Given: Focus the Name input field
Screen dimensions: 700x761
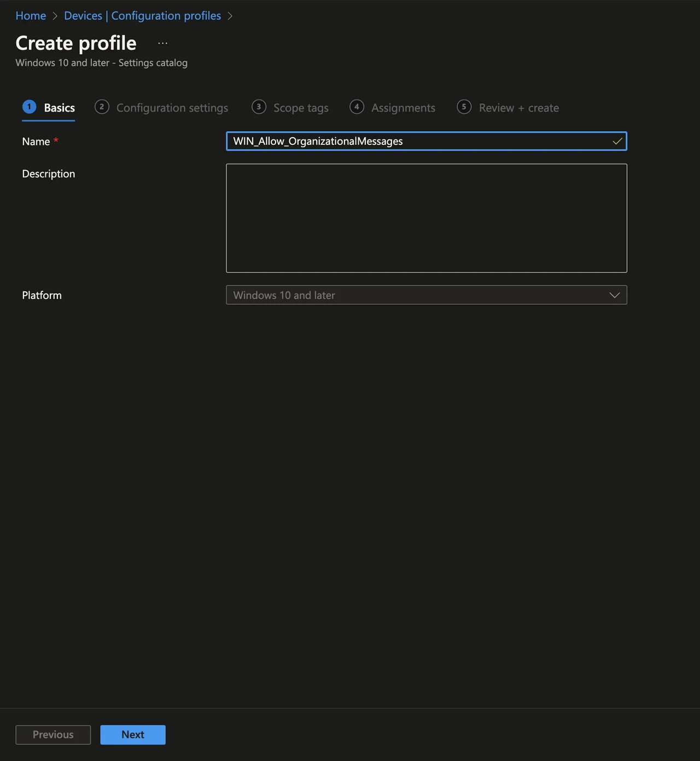Looking at the screenshot, I should (427, 141).
